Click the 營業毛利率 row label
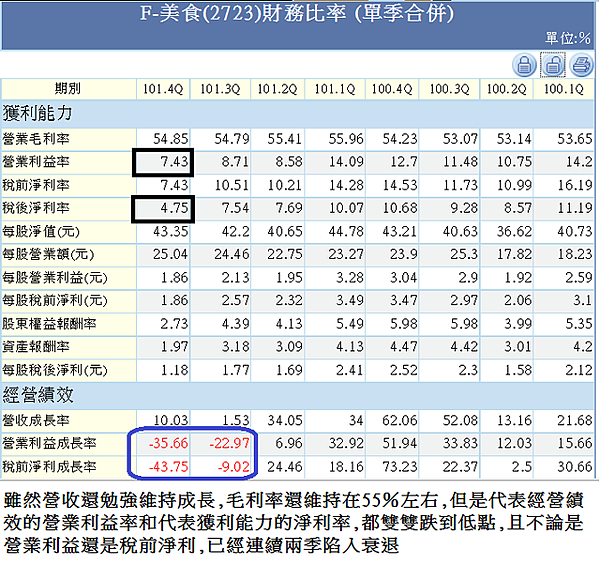 pyautogui.click(x=36, y=139)
